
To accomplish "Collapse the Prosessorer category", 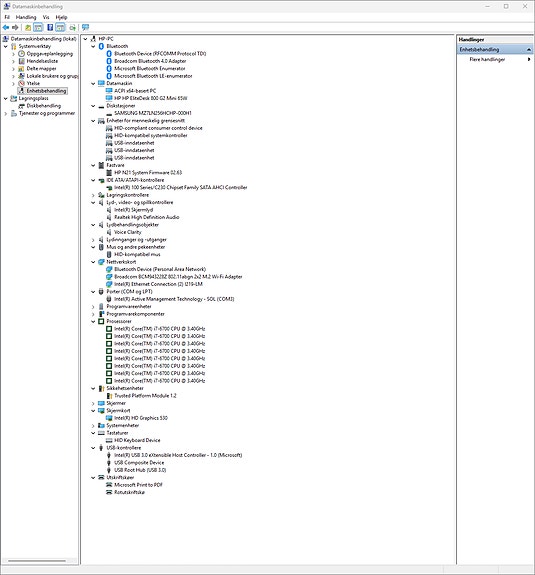I will click(x=93, y=321).
